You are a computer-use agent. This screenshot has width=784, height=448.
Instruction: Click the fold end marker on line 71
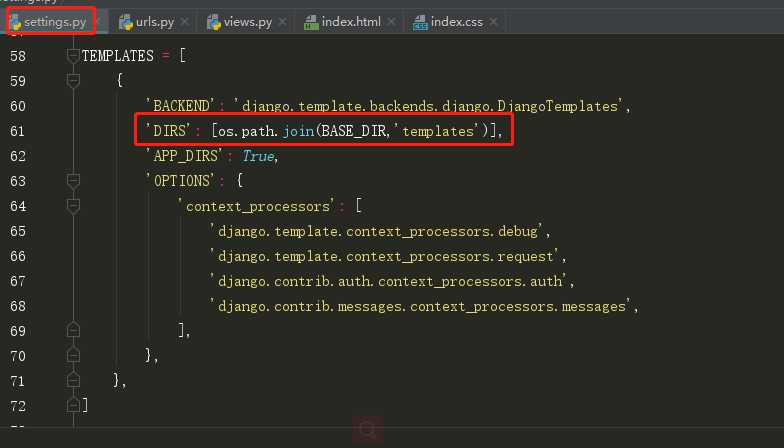click(x=73, y=380)
